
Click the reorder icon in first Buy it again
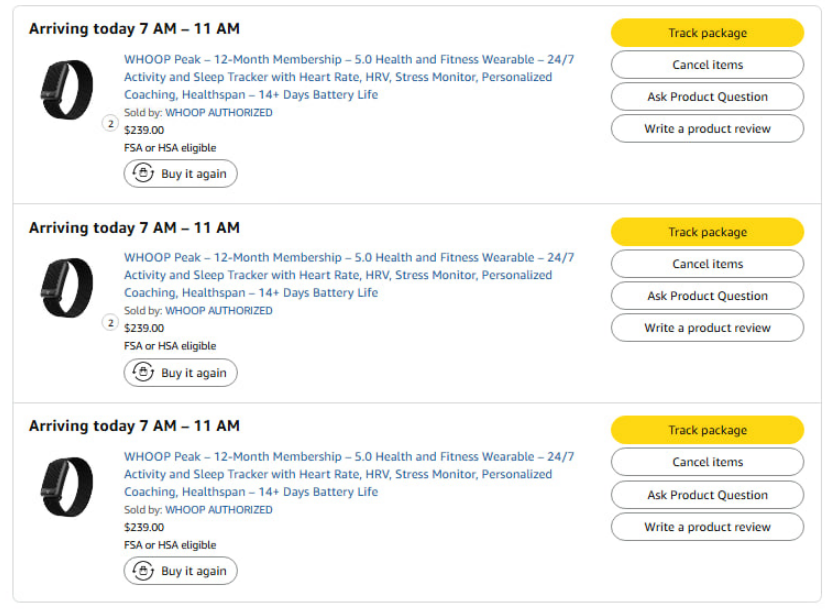143,173
